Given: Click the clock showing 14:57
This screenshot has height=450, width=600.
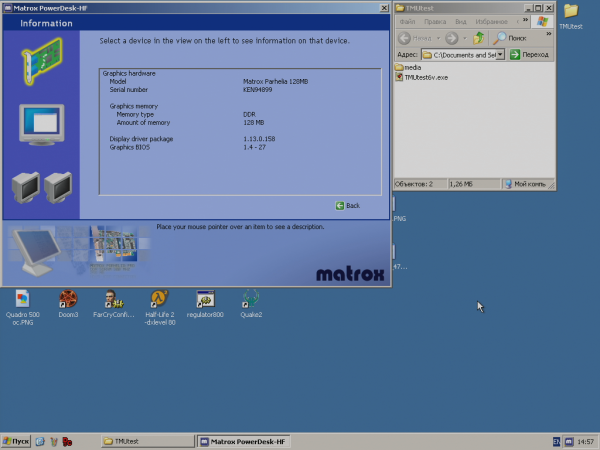Looking at the screenshot, I should pos(585,442).
